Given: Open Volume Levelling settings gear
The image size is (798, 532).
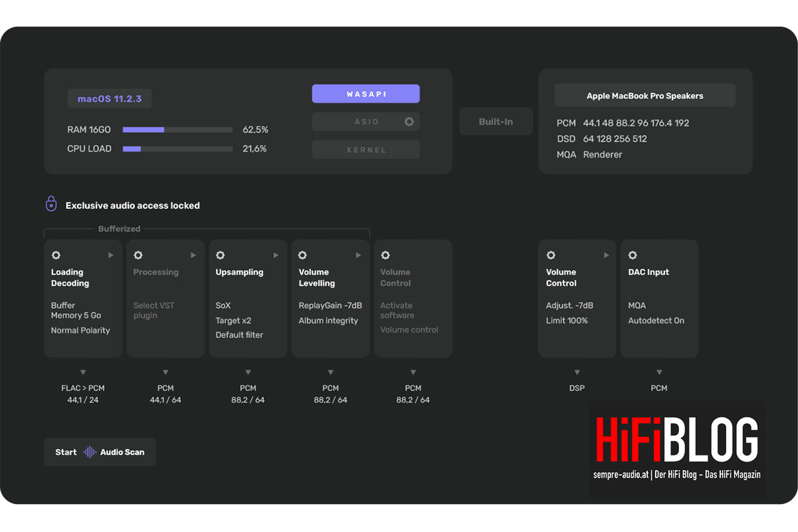Looking at the screenshot, I should pos(303,255).
